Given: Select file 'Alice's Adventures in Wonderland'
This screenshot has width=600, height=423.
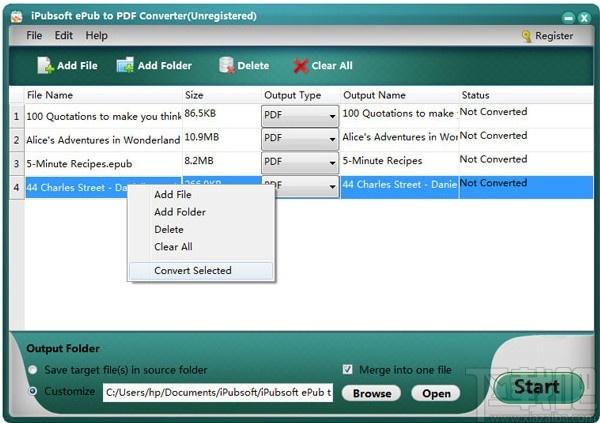Looking at the screenshot, I should click(x=103, y=140).
